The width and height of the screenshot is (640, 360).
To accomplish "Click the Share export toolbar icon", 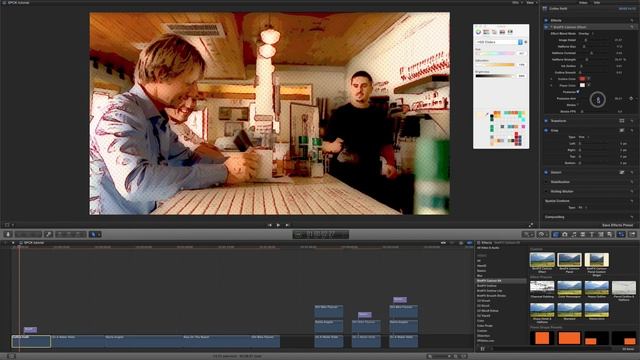I will [x=632, y=234].
